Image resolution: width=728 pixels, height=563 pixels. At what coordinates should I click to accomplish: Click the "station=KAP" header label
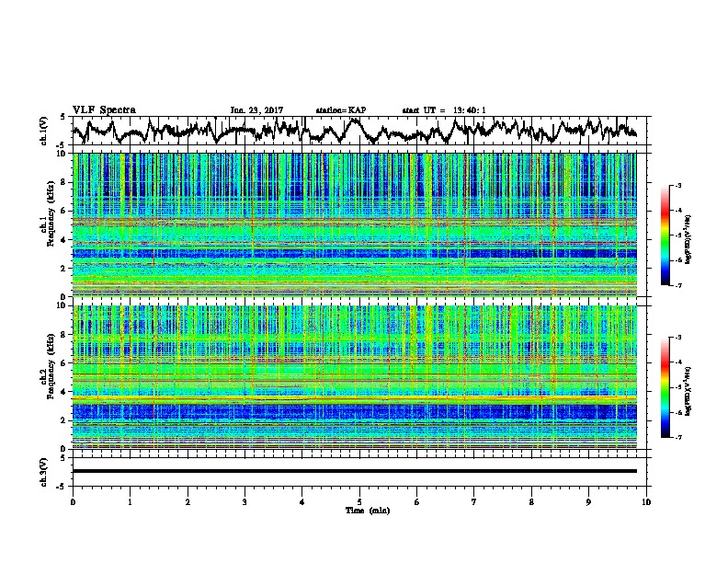click(x=341, y=110)
